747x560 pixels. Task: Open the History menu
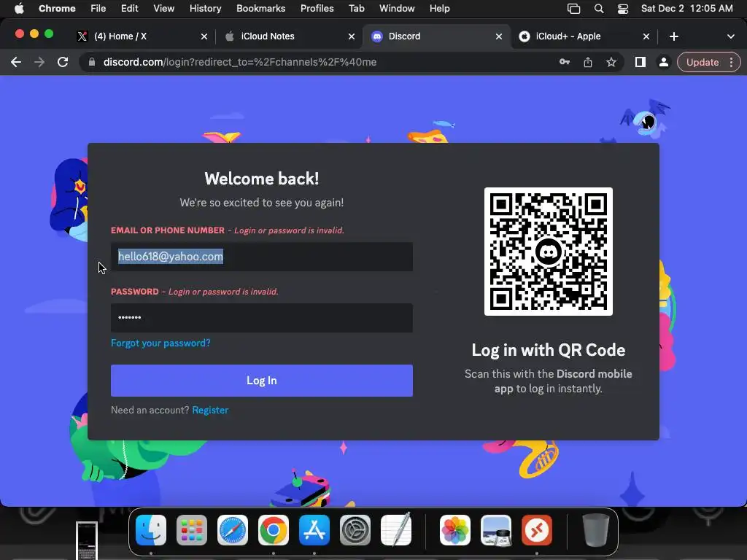[x=205, y=9]
